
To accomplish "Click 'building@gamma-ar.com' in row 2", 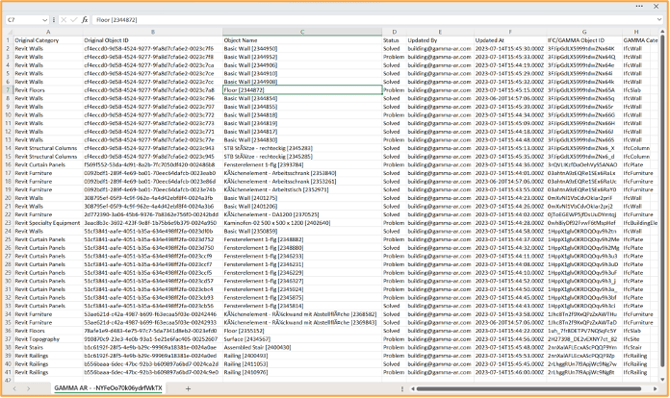I will [440, 49].
